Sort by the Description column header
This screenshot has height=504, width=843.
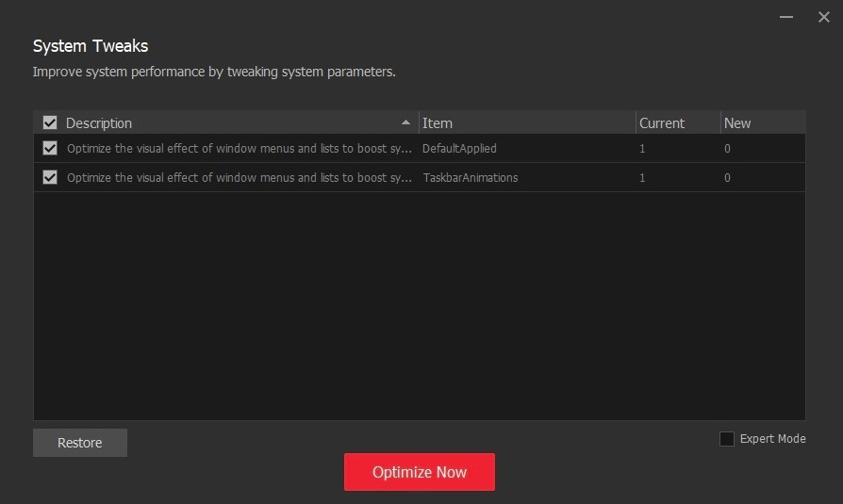[99, 123]
